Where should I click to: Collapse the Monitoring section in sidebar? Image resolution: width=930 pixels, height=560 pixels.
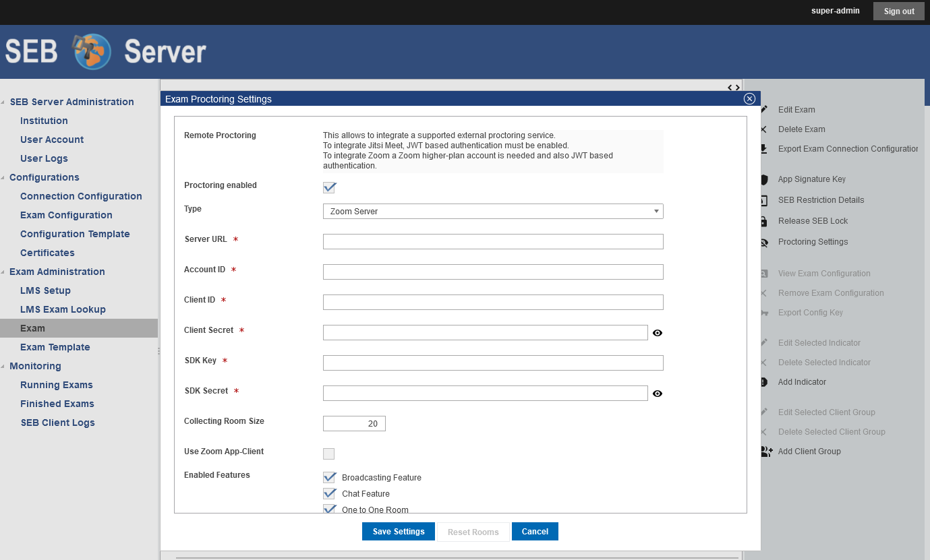tap(4, 367)
